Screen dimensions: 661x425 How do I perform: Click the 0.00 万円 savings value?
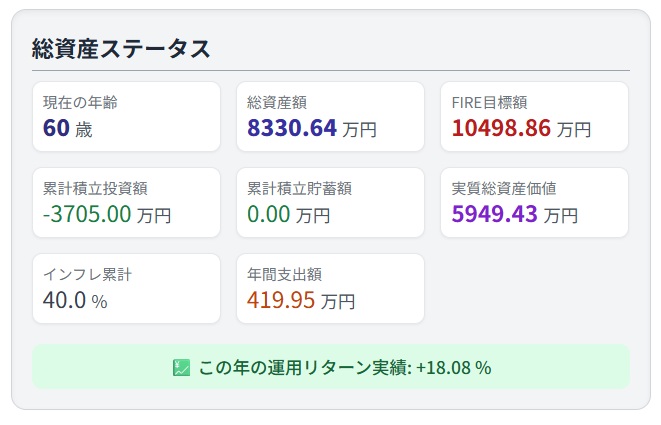pyautogui.click(x=288, y=214)
